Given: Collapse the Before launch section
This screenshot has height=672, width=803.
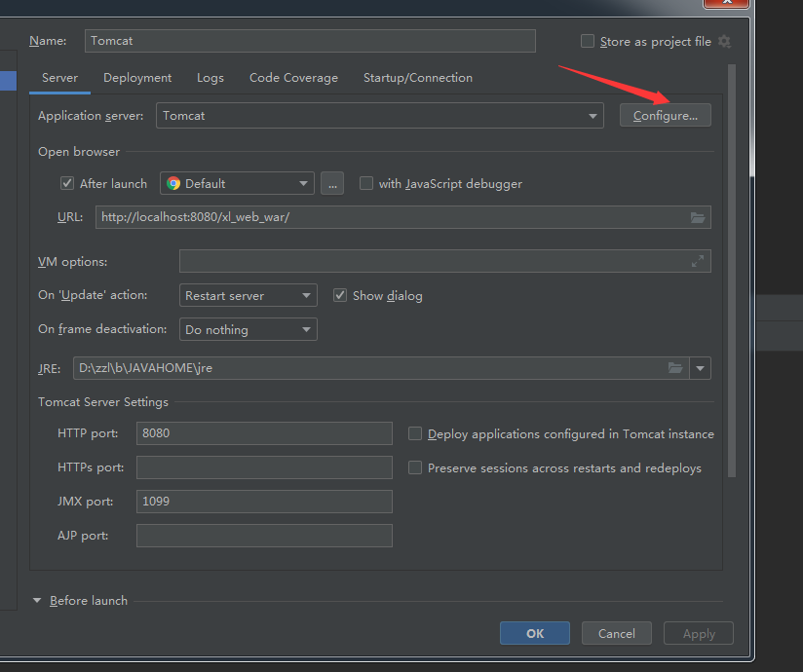Looking at the screenshot, I should [37, 600].
